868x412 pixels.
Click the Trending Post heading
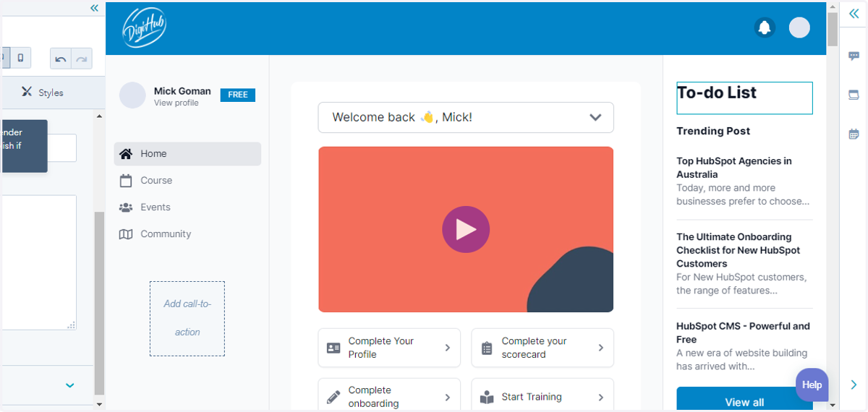click(x=713, y=131)
